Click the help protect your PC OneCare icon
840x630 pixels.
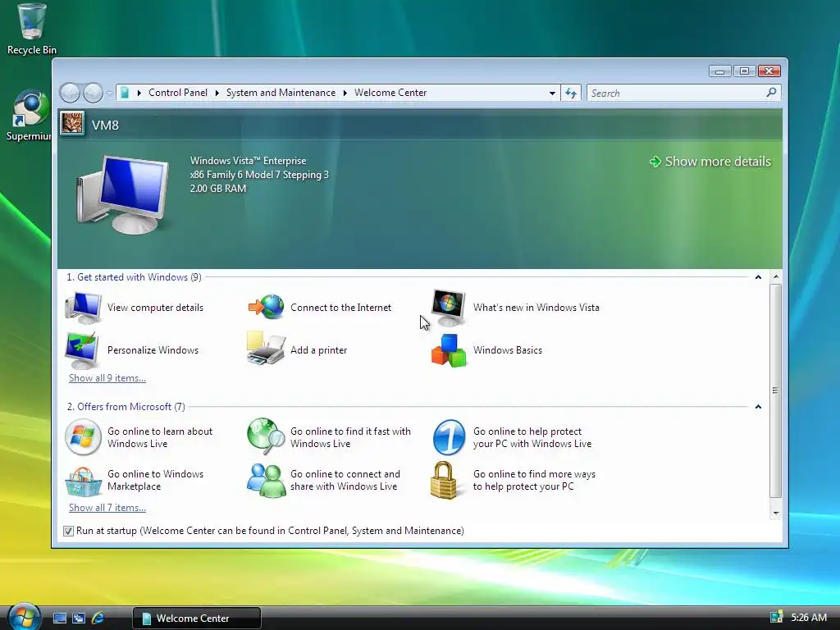coord(449,437)
